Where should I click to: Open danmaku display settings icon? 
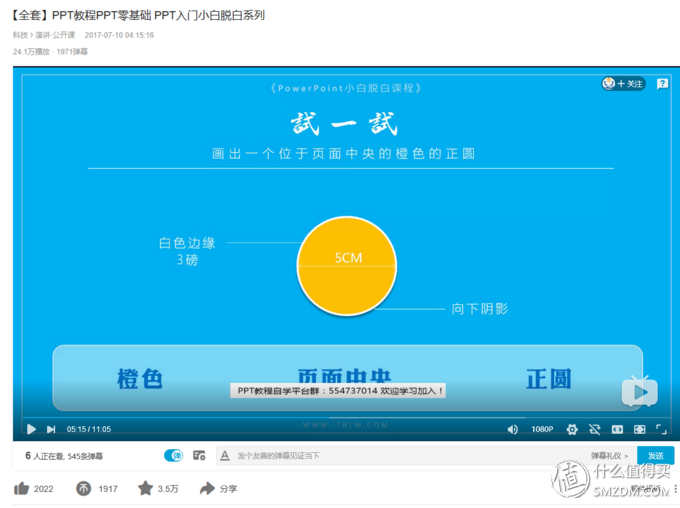click(x=199, y=455)
